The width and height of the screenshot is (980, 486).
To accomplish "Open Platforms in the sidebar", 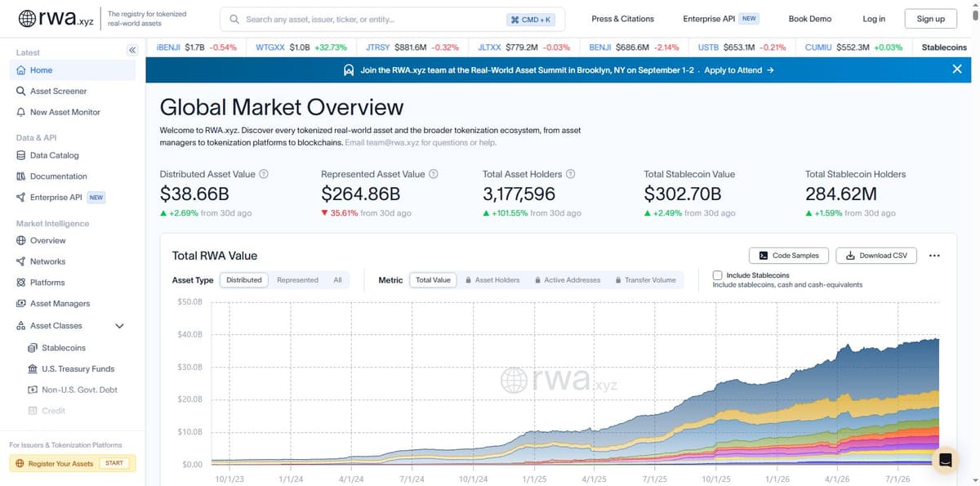I will tap(73, 283).
